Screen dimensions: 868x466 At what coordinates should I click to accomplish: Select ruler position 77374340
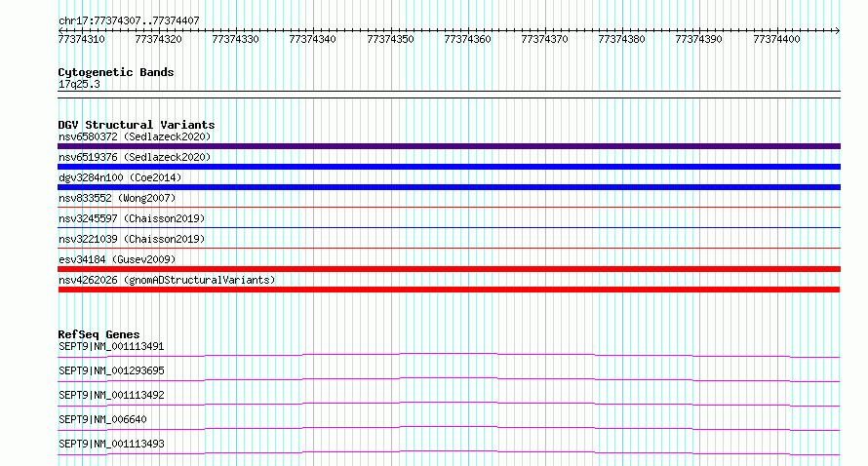point(312,39)
